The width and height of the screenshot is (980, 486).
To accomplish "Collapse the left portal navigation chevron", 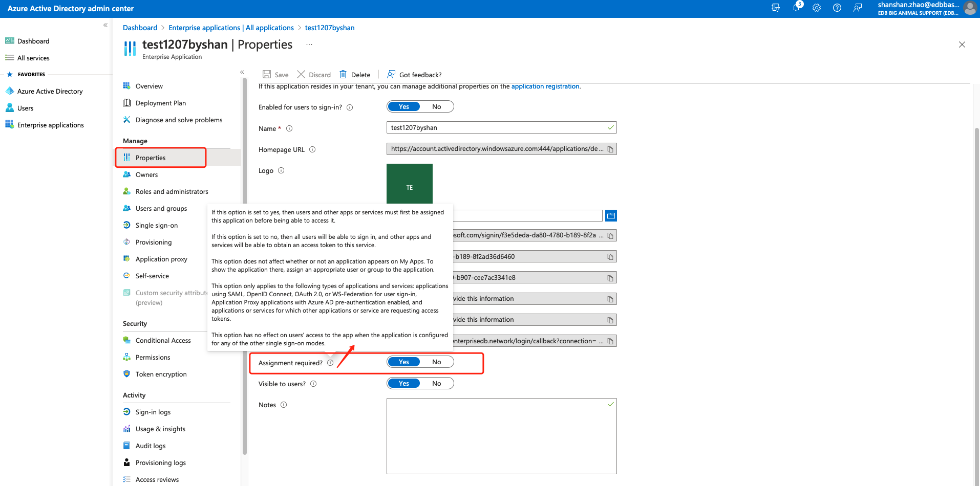I will tap(105, 25).
